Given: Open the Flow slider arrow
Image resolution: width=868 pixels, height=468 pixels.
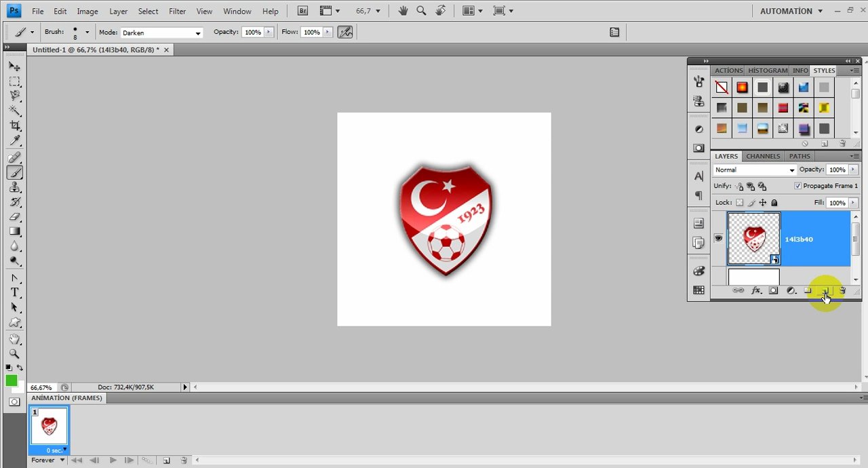Looking at the screenshot, I should pos(328,32).
